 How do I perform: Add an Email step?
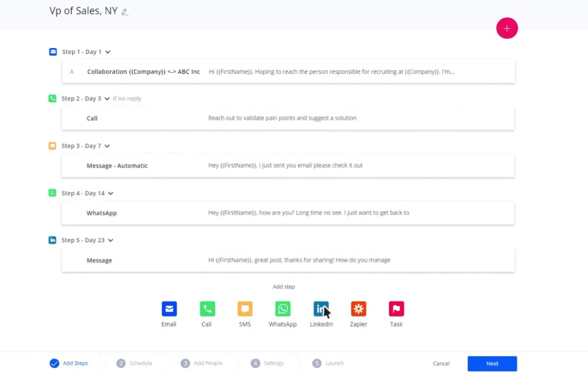click(x=169, y=309)
